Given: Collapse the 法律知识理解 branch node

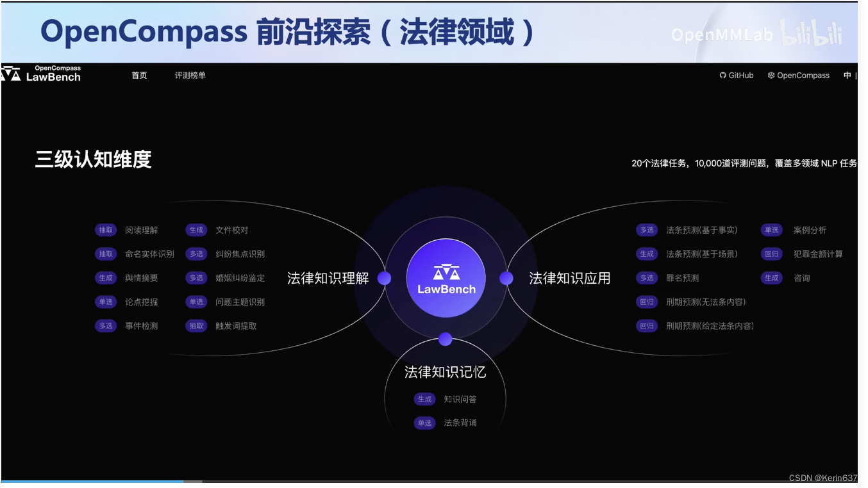Looking at the screenshot, I should [x=330, y=278].
